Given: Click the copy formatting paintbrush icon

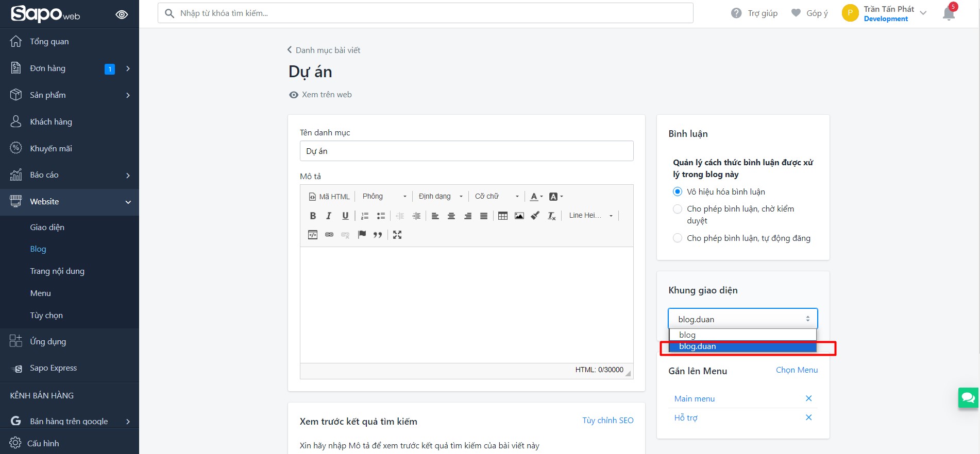Looking at the screenshot, I should pyautogui.click(x=535, y=216).
